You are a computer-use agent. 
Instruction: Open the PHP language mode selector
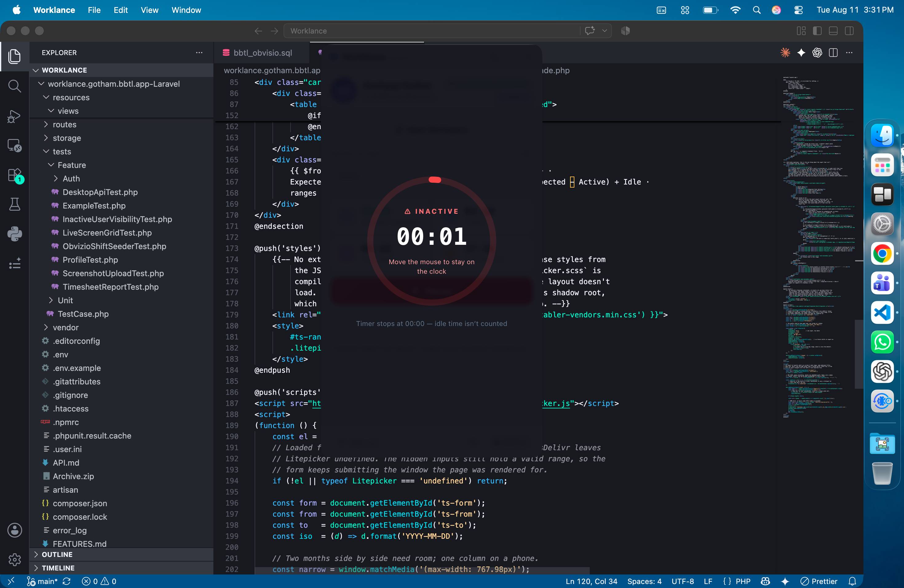(x=743, y=581)
